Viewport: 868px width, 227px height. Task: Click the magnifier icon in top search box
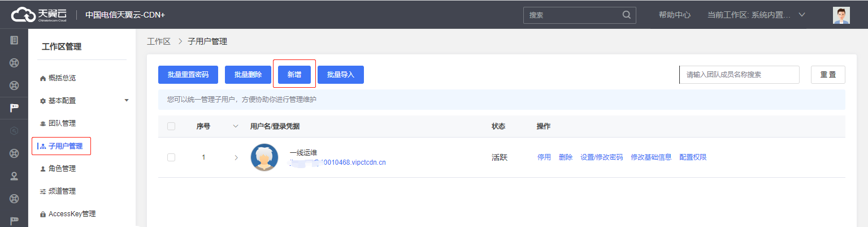pyautogui.click(x=626, y=15)
